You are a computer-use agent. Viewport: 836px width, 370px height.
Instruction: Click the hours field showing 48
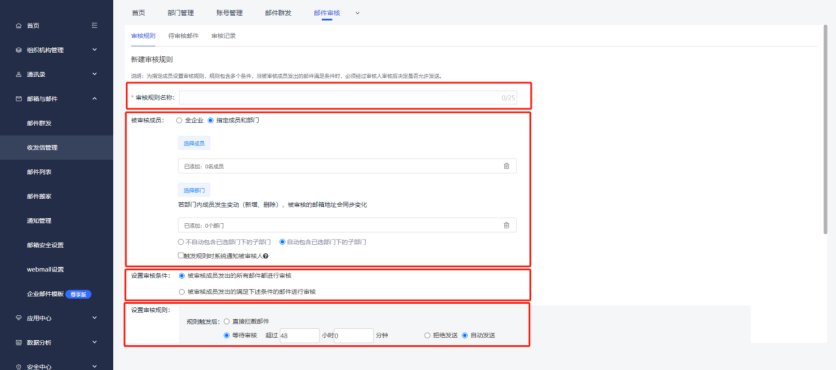[x=299, y=335]
